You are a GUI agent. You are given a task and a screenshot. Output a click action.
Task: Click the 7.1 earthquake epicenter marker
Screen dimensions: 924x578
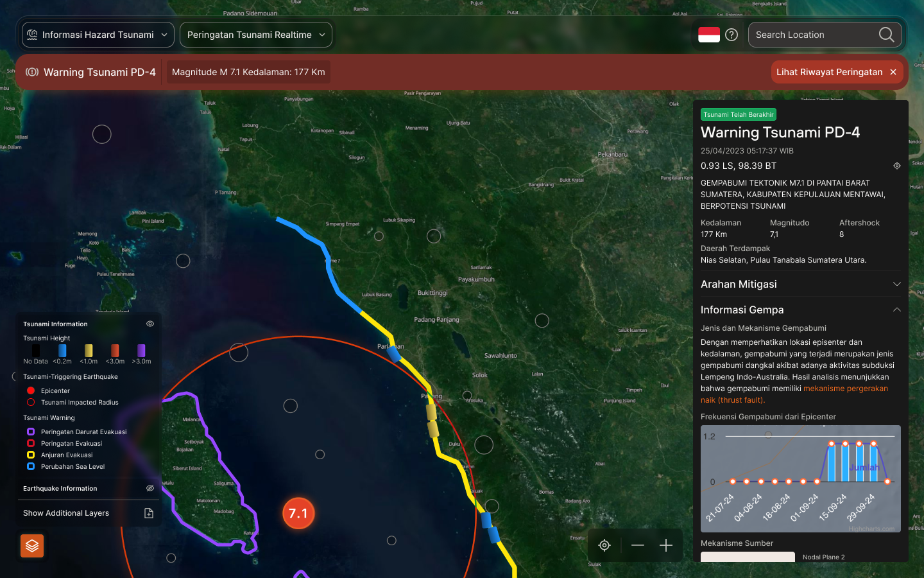[298, 513]
